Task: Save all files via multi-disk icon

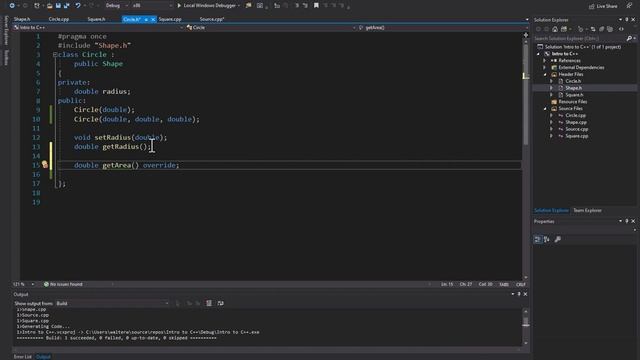Action: [66, 6]
